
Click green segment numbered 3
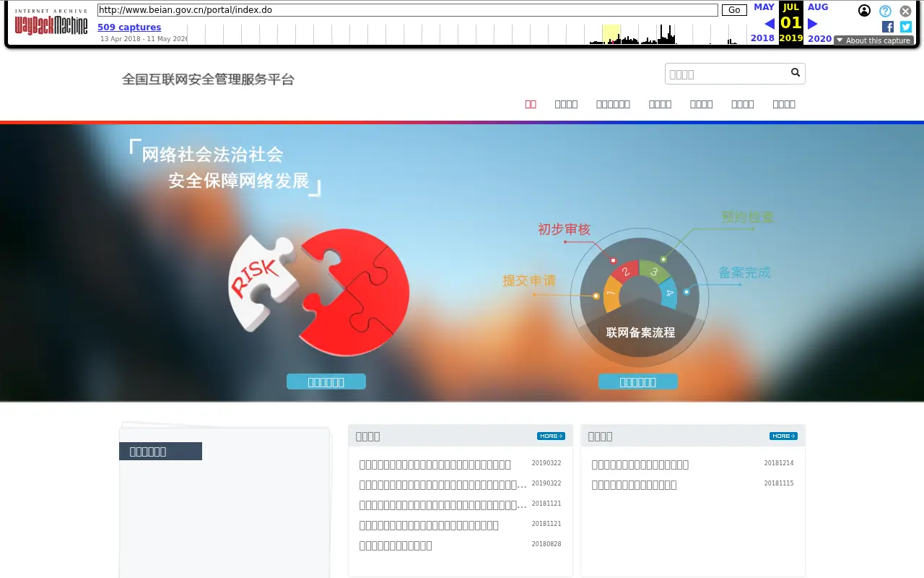(x=655, y=272)
